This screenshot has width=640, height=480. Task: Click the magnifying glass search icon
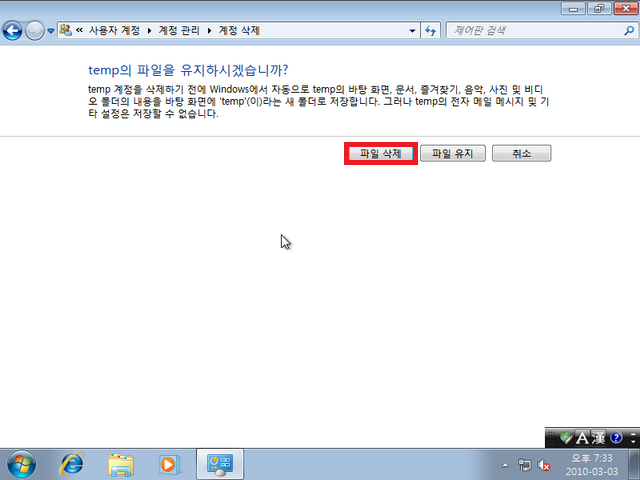(x=629, y=31)
